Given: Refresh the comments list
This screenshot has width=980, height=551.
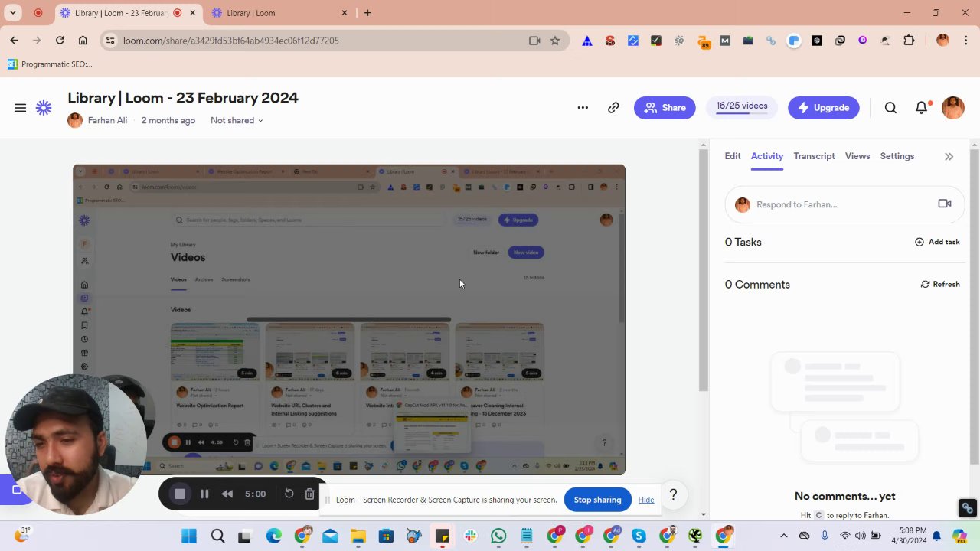Looking at the screenshot, I should (x=940, y=284).
